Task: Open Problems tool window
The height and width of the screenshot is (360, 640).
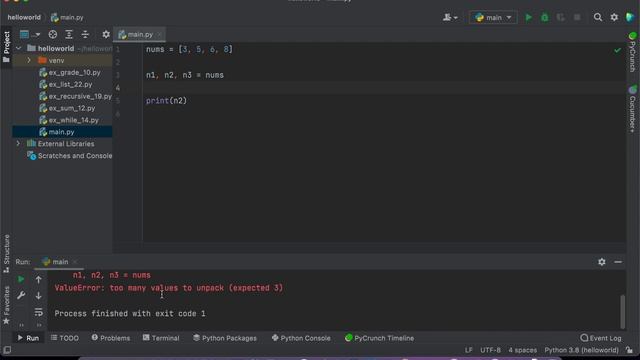Action: click(x=111, y=338)
